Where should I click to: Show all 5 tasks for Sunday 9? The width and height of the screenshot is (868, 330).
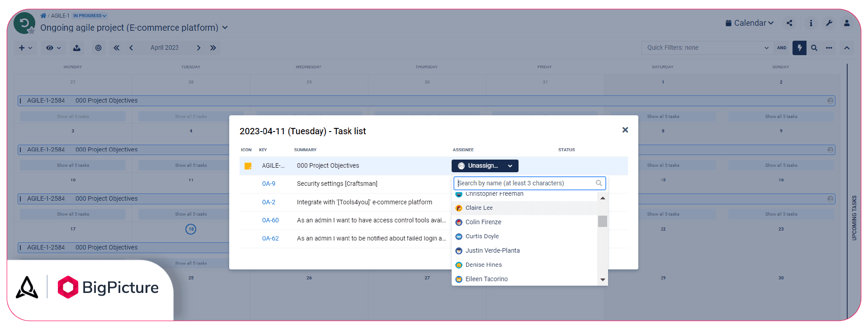point(781,165)
